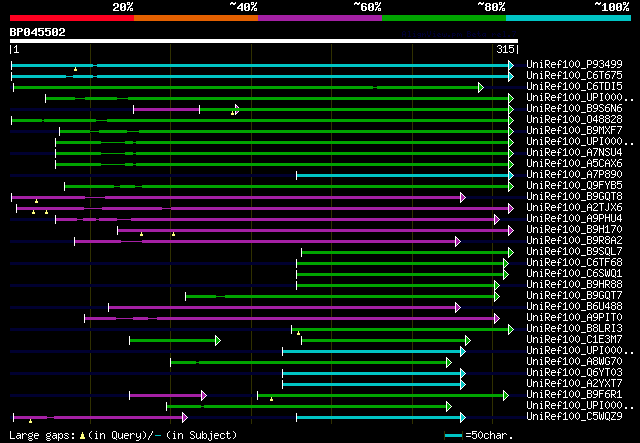The image size is (640, 443).
Task: Click the yellow gap marker under the UniRef100_C5WQZ9 bar
Action: coord(31,421)
